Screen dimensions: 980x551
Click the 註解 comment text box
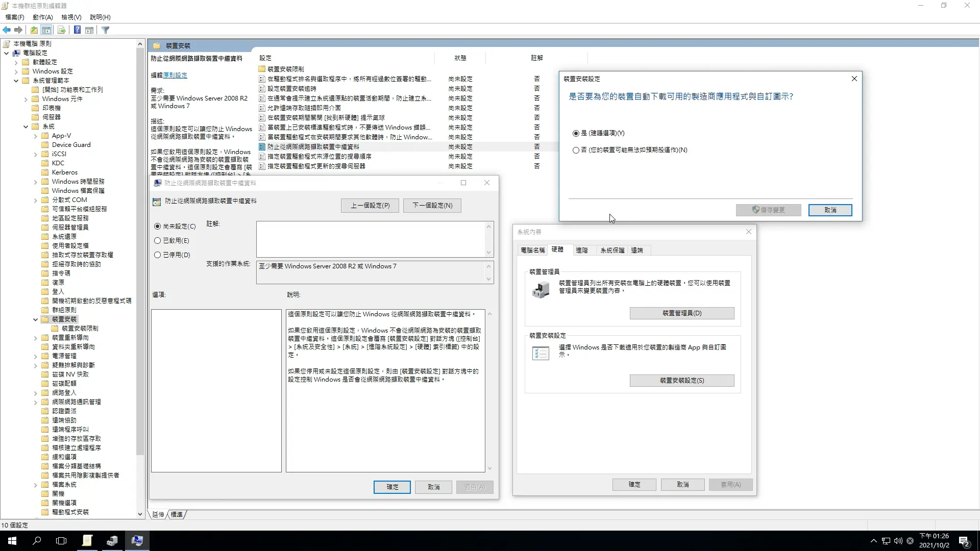point(371,239)
